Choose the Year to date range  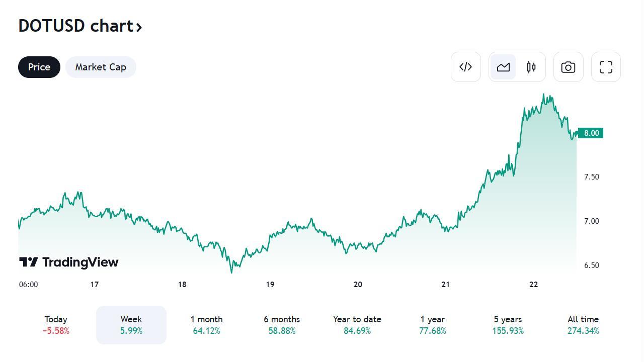click(x=357, y=325)
